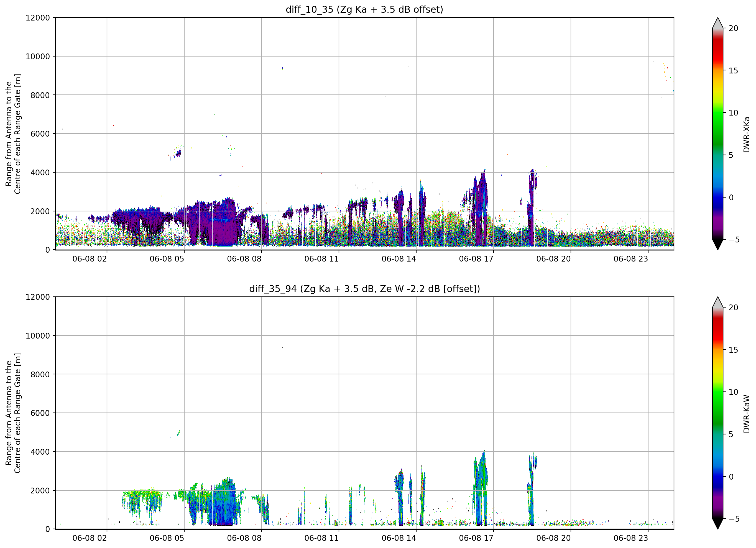The width and height of the screenshot is (756, 548).
Task: Click the 2000 tick on the top plot
Action: pos(40,211)
